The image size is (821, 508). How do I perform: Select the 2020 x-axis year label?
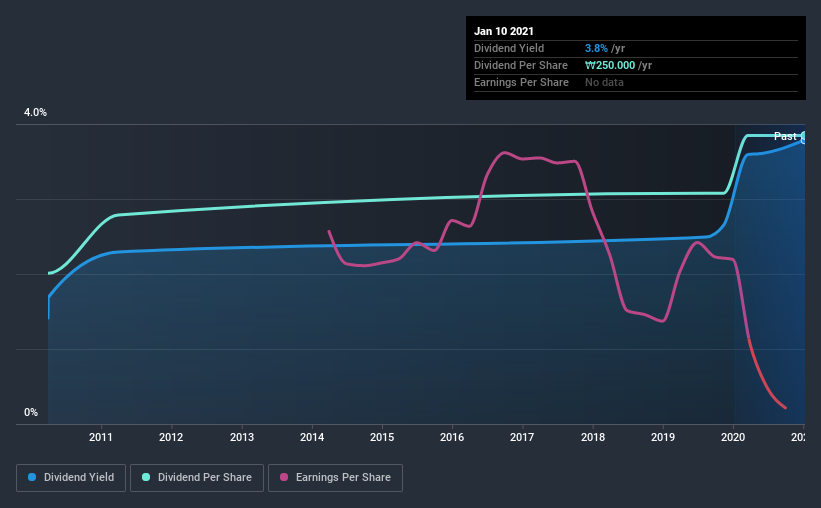[x=734, y=437]
